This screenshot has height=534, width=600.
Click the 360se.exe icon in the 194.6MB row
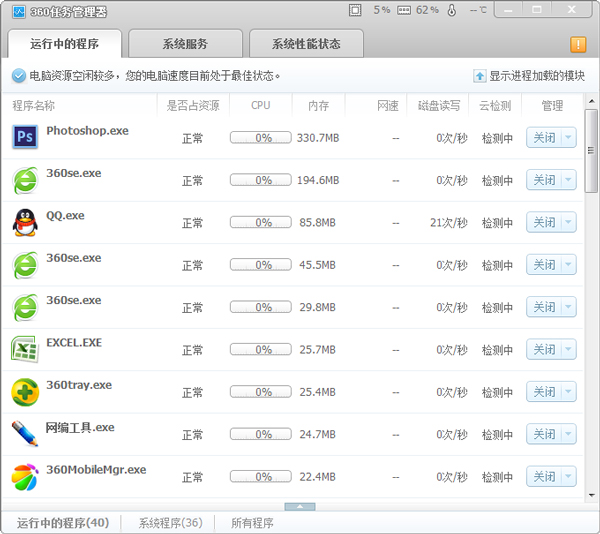(x=25, y=180)
